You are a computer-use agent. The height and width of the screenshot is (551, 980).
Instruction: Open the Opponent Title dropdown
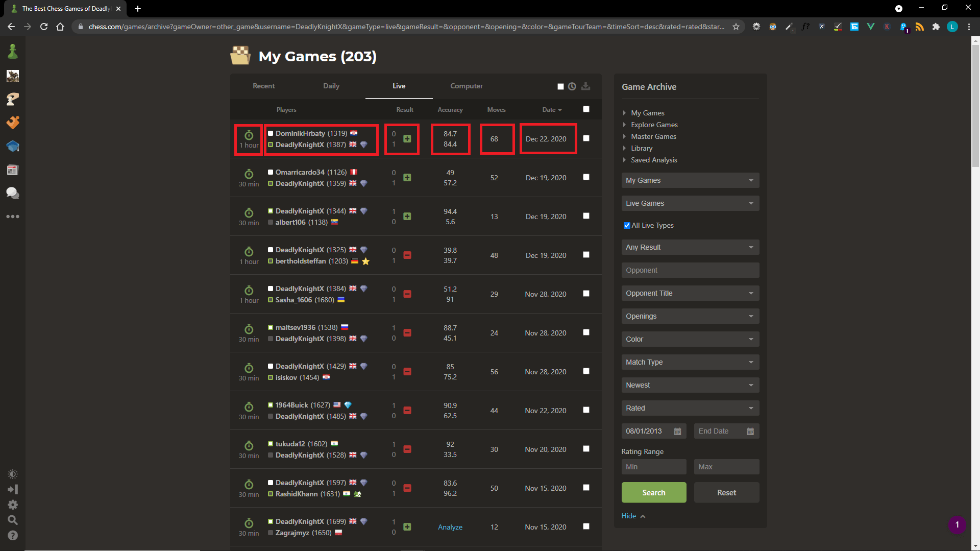[690, 293]
